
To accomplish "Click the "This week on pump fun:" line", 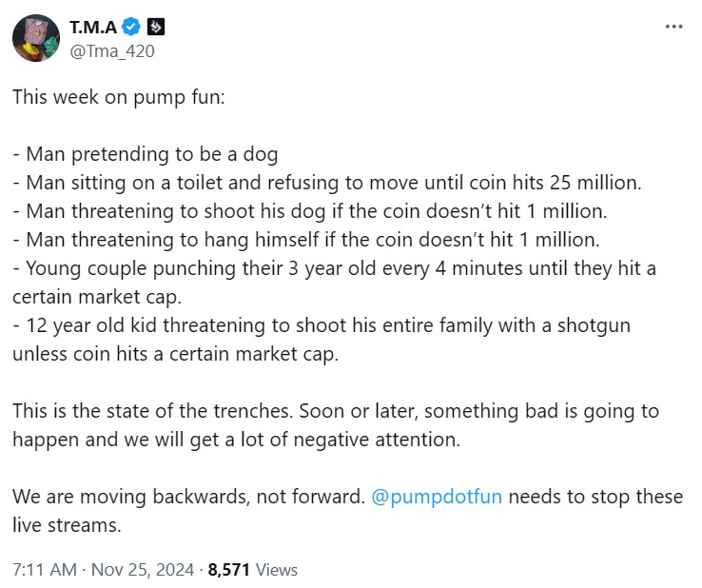I will [x=119, y=97].
